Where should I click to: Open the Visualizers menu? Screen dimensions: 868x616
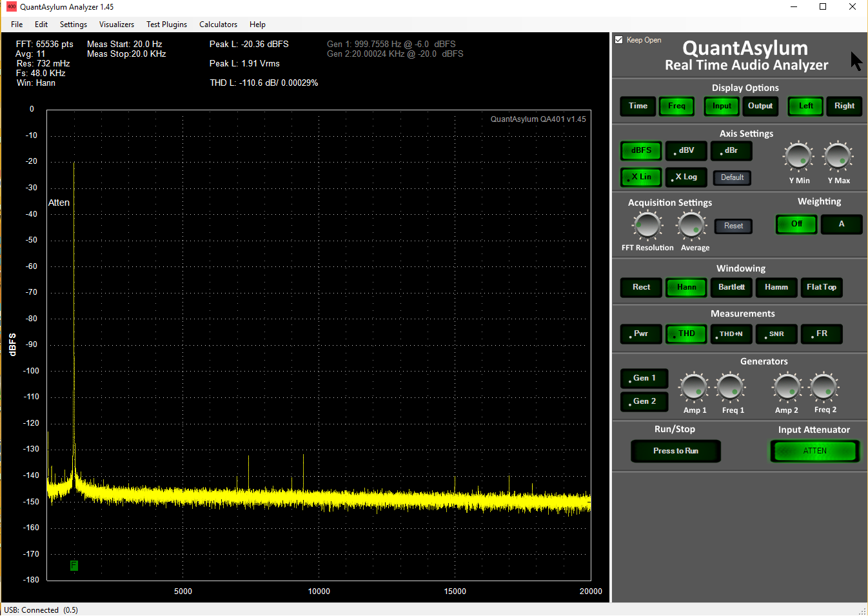pyautogui.click(x=117, y=25)
